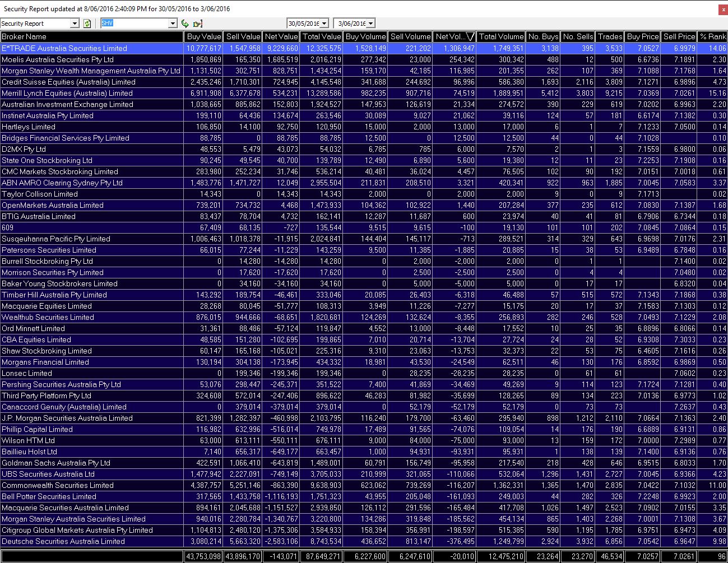Toggle sort on Net Vol column header
728x563 pixels.
[x=455, y=36]
